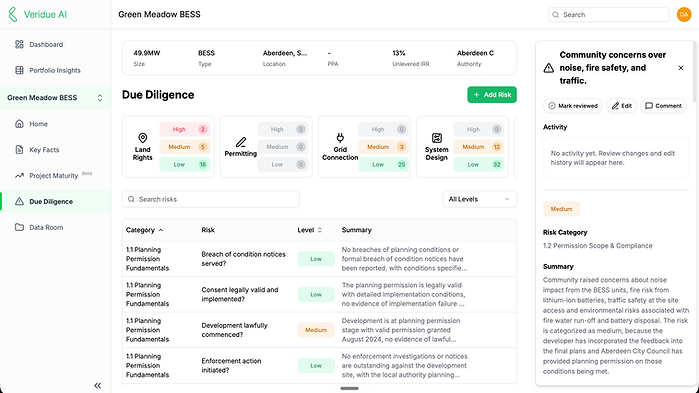Image resolution: width=699 pixels, height=393 pixels.
Task: Click the Summary column header
Action: coord(357,230)
